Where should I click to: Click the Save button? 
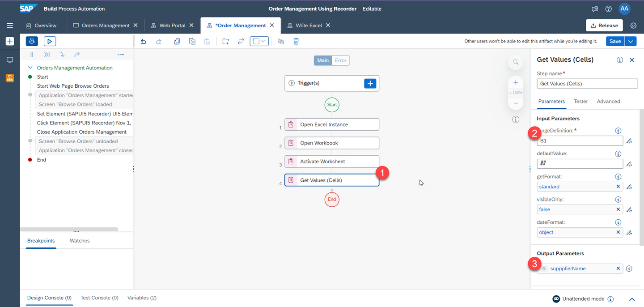[615, 41]
